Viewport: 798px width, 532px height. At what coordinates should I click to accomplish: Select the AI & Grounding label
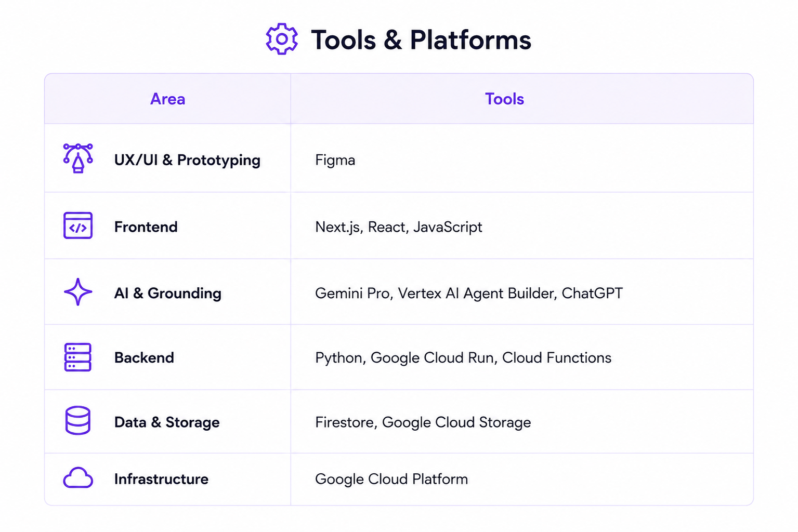168,294
